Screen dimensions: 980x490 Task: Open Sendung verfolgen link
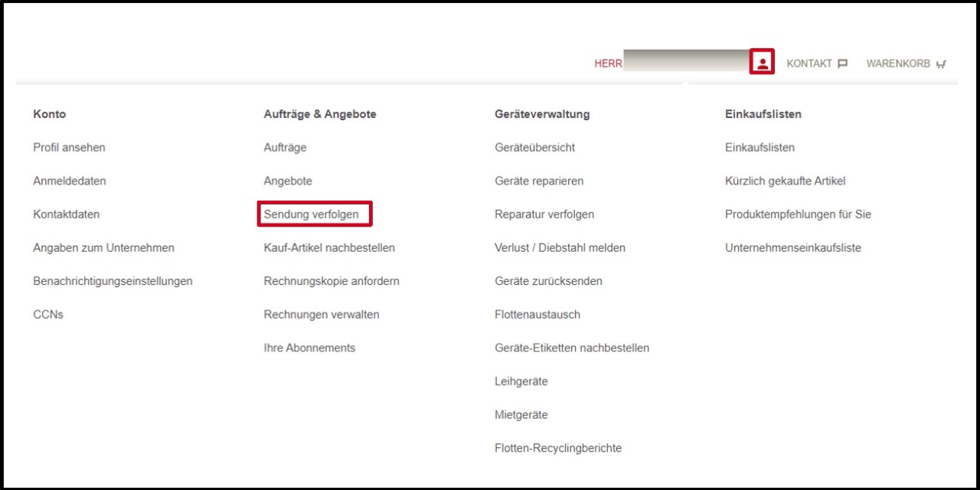pyautogui.click(x=312, y=214)
